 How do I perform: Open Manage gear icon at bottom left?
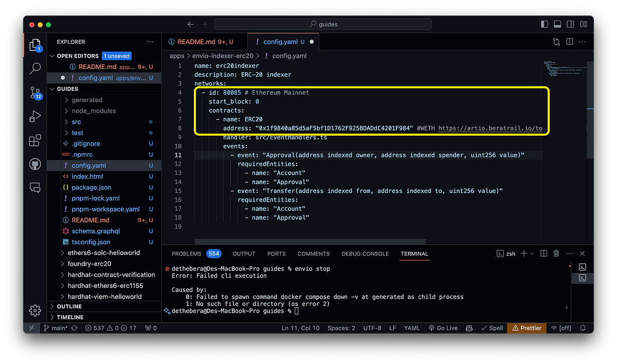tap(35, 310)
